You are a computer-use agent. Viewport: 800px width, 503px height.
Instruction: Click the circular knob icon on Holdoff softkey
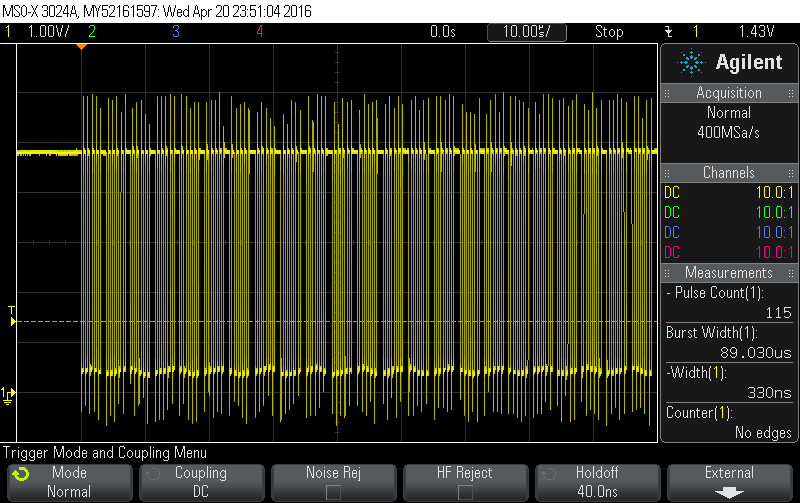point(550,474)
